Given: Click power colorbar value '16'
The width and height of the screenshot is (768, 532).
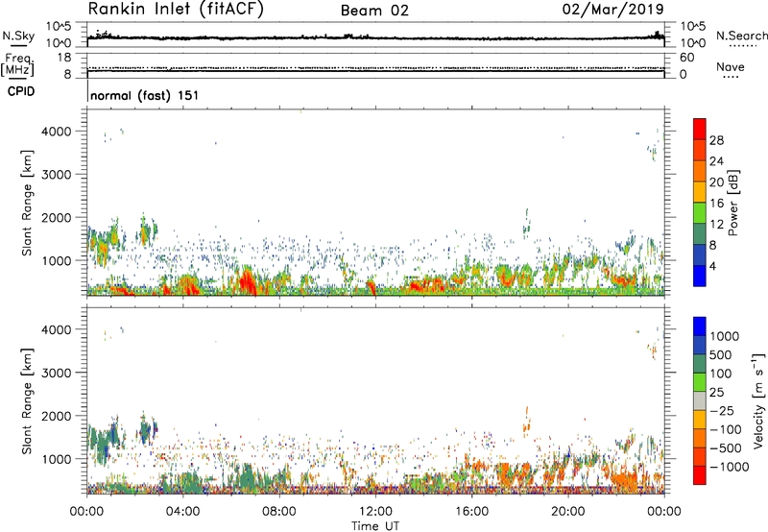Looking at the screenshot, I should 716,204.
